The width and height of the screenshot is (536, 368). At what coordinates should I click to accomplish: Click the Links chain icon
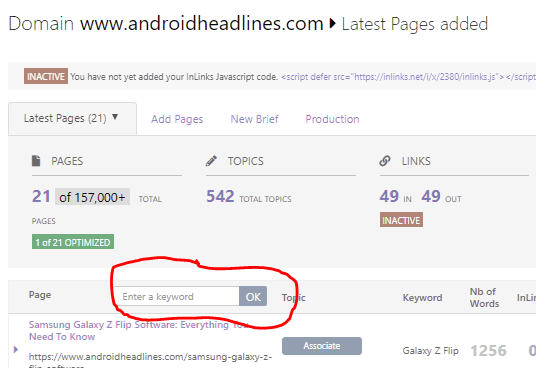click(385, 161)
